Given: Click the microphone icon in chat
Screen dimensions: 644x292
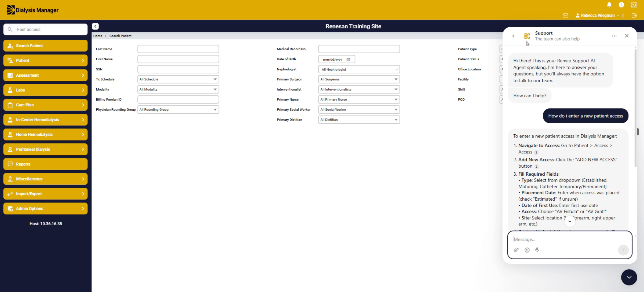Looking at the screenshot, I should click(x=537, y=250).
